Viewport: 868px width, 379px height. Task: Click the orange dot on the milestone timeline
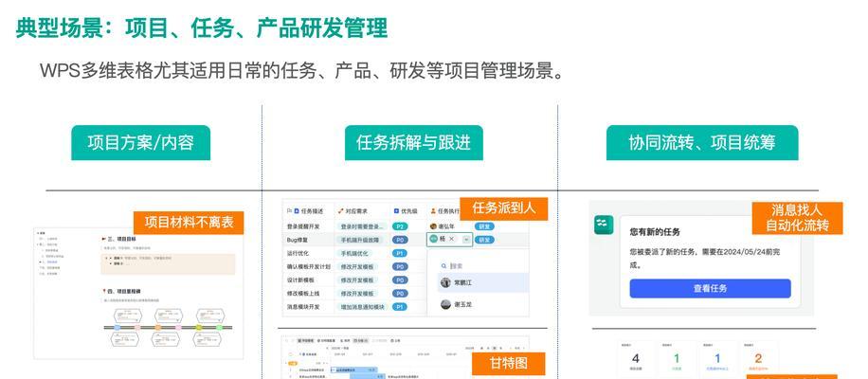157,328
